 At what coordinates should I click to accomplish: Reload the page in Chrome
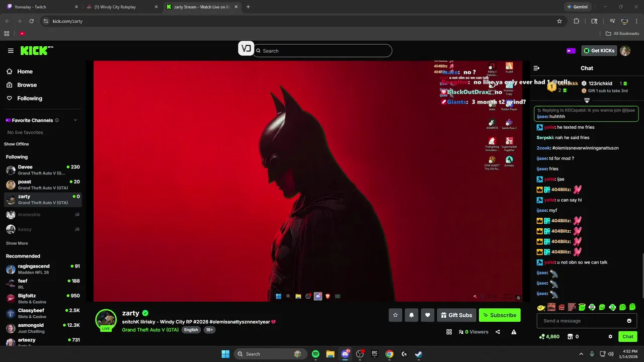click(31, 21)
